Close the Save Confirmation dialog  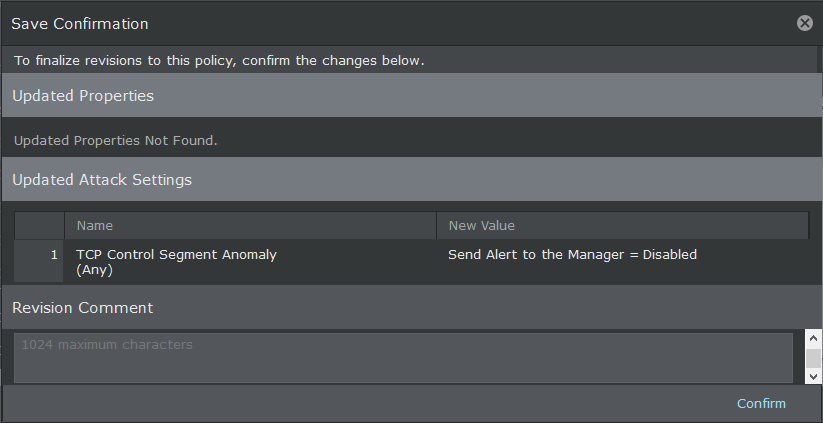click(804, 23)
